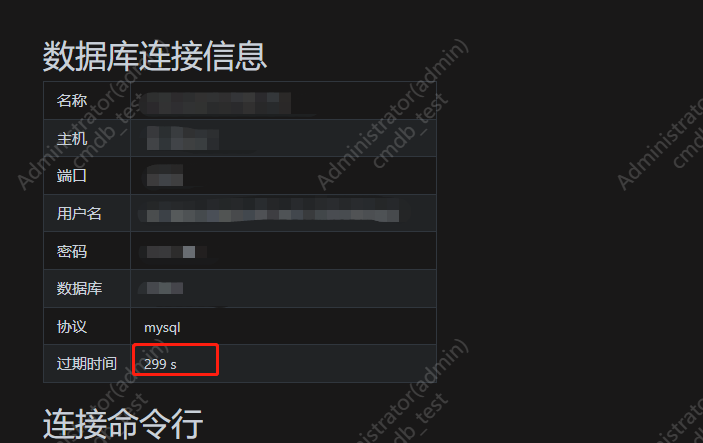Select the blurred 数据库 row value

pyautogui.click(x=165, y=288)
